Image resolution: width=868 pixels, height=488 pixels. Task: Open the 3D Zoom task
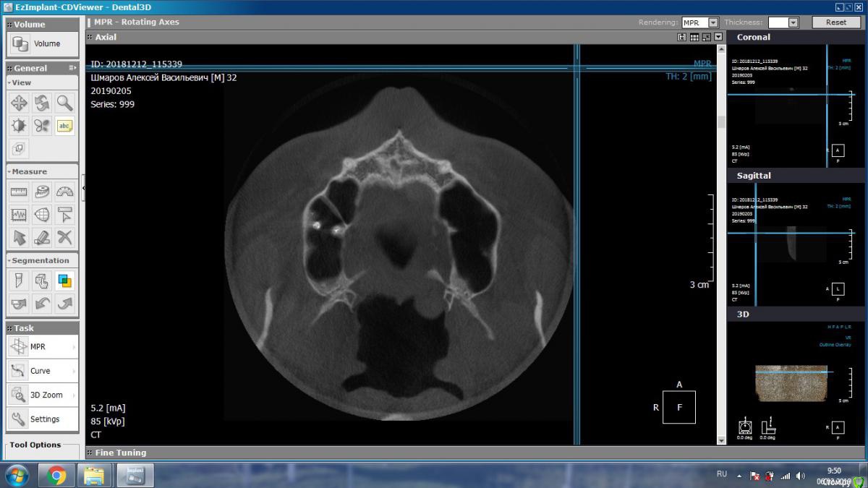tap(42, 395)
